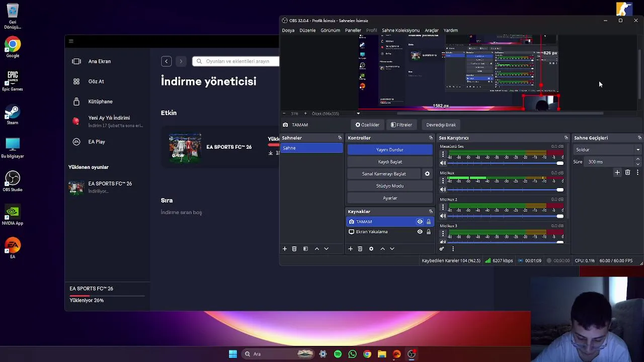644x362 pixels.
Task: Move scene down arrow in Sahneler
Action: [x=327, y=249]
